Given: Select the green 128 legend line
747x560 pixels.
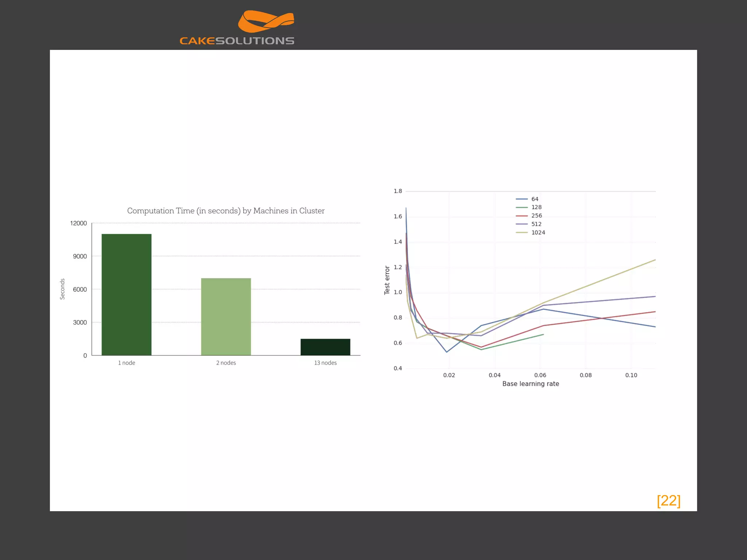Looking at the screenshot, I should click(522, 207).
